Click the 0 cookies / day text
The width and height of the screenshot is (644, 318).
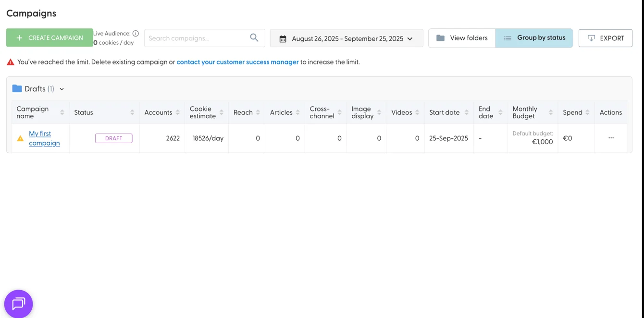coord(113,43)
